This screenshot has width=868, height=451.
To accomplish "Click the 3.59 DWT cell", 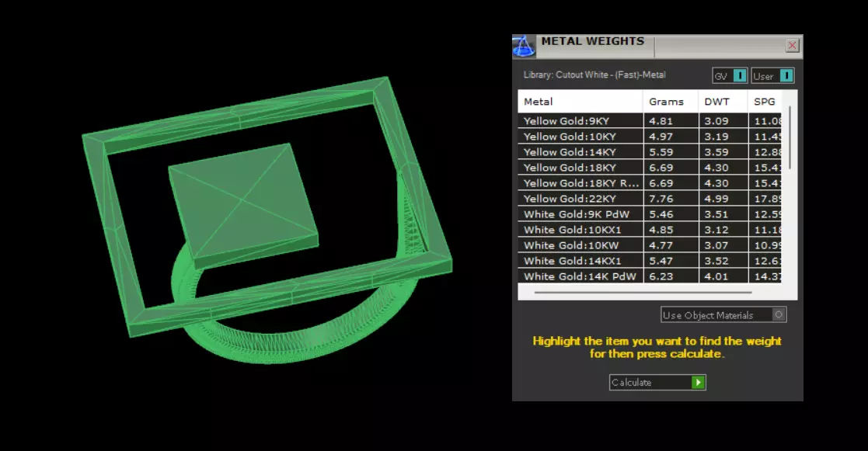I will click(x=723, y=151).
